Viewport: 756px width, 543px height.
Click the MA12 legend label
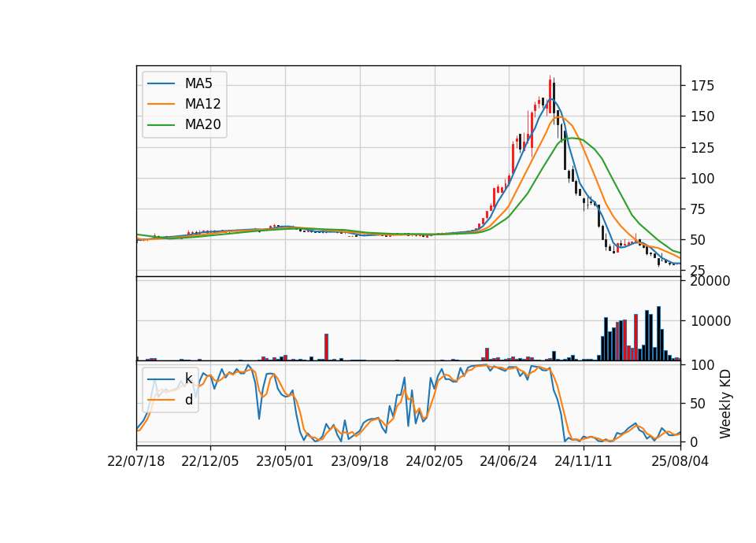point(202,104)
